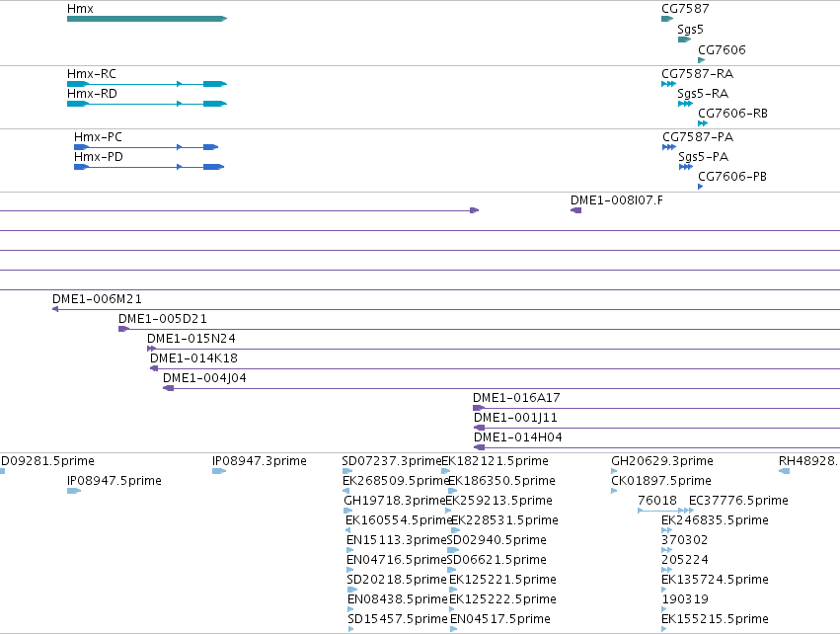
Task: Click the DME1-014H04 clone end marker
Action: pos(480,447)
